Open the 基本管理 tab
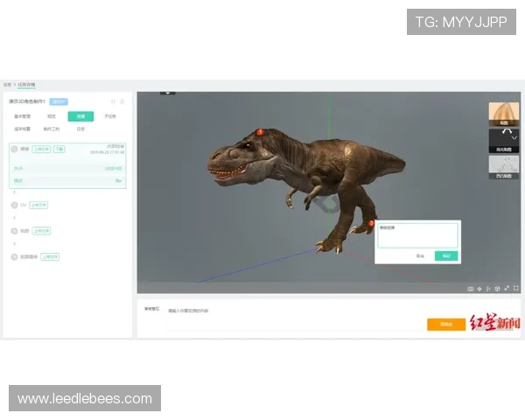This screenshot has height=420, width=525. click(x=24, y=115)
